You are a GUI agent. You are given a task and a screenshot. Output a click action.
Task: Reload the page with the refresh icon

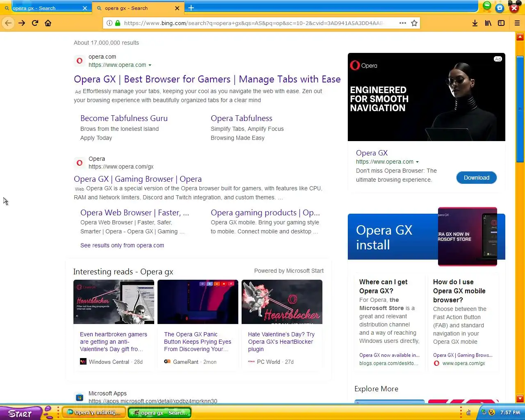[x=35, y=23]
